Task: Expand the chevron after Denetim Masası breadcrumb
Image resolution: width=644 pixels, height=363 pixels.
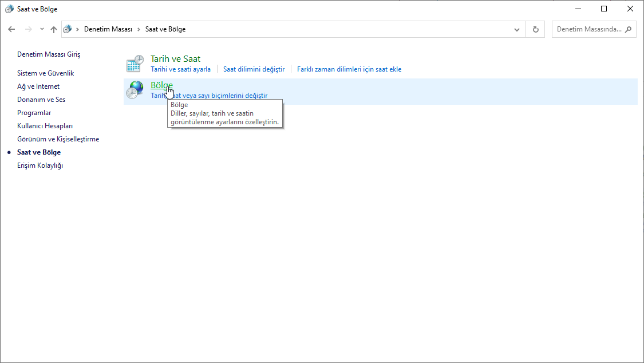Action: 139,29
